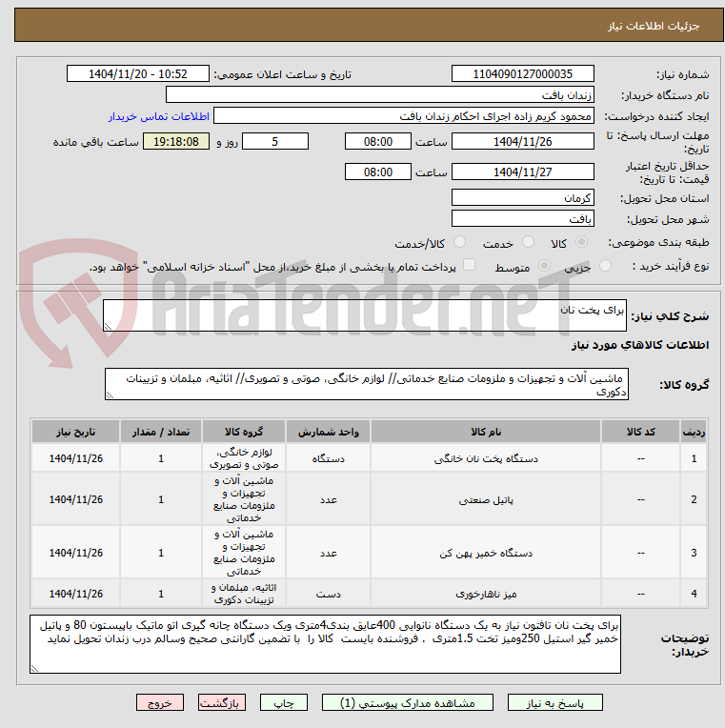Click the شماره نیاز field 1104090127000035

pyautogui.click(x=523, y=73)
